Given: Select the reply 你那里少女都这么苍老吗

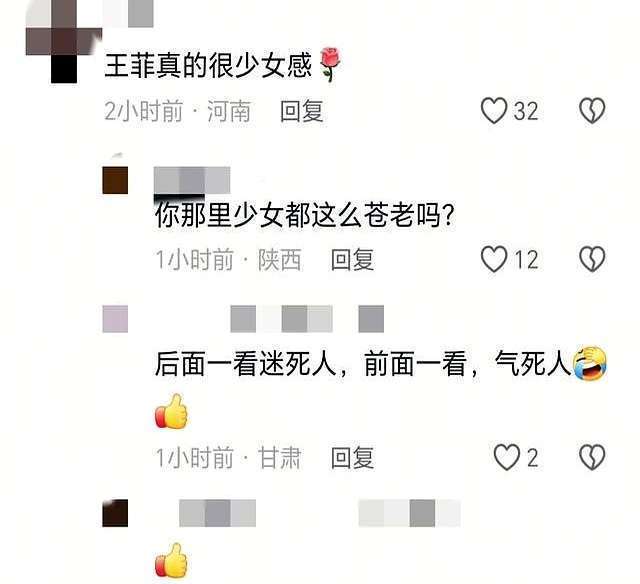Looking at the screenshot, I should coord(304,214).
